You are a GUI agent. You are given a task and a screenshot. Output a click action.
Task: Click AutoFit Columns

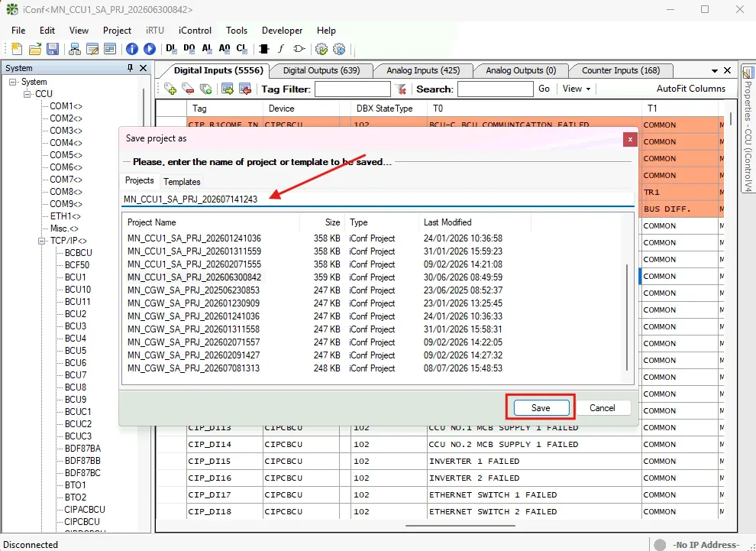(x=690, y=89)
